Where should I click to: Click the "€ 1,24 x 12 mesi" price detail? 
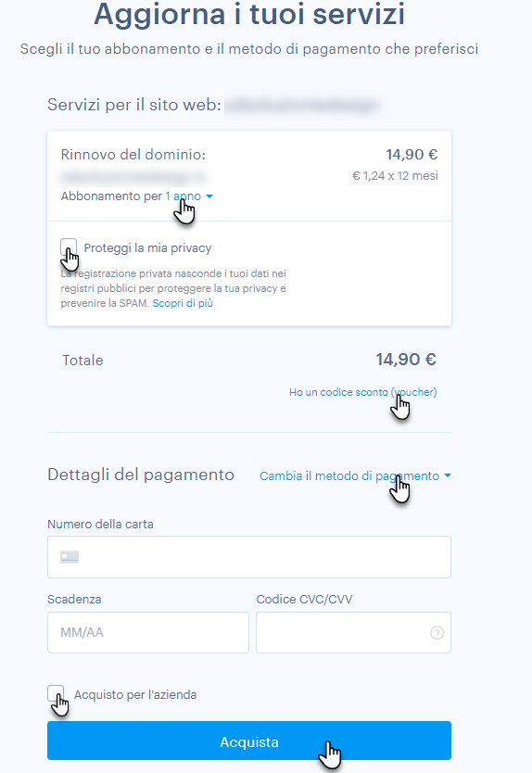[x=395, y=176]
